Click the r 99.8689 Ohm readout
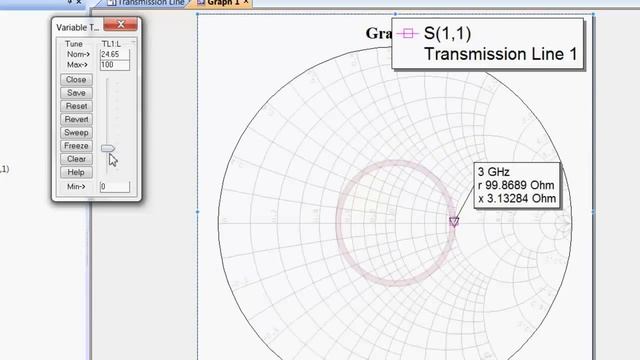The image size is (640, 360). (x=516, y=185)
